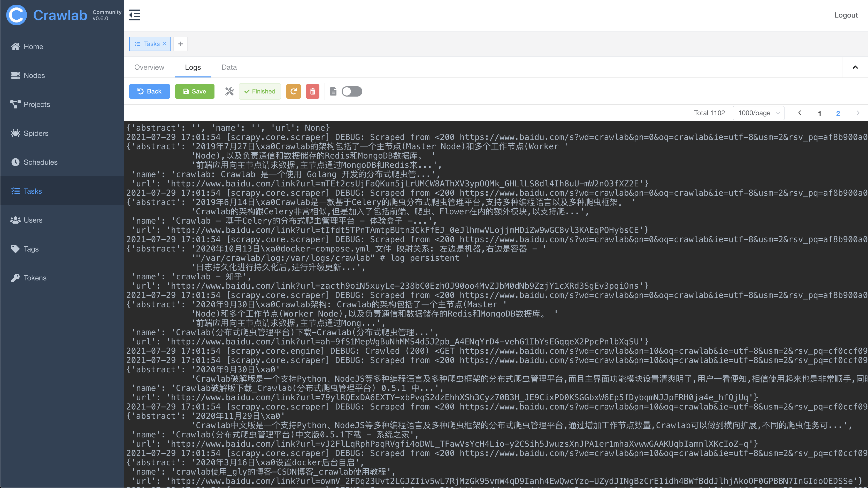This screenshot has width=868, height=488.
Task: Click the orange restart task icon
Action: click(293, 91)
